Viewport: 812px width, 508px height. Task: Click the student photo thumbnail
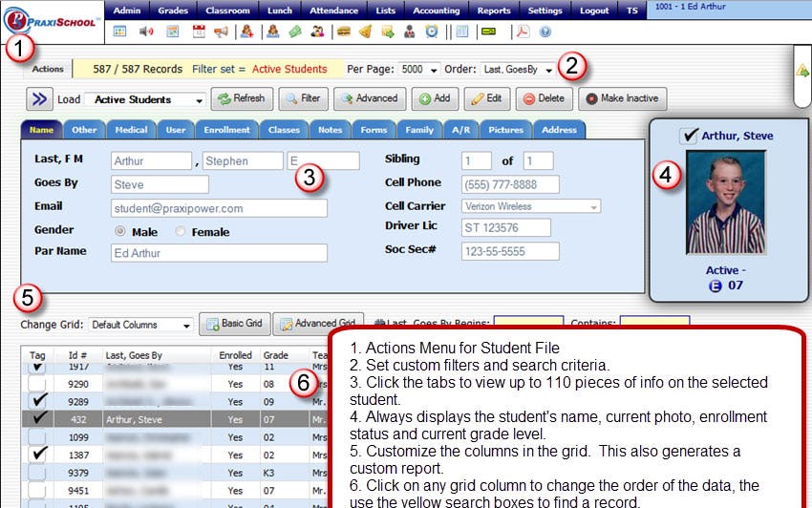pos(725,202)
